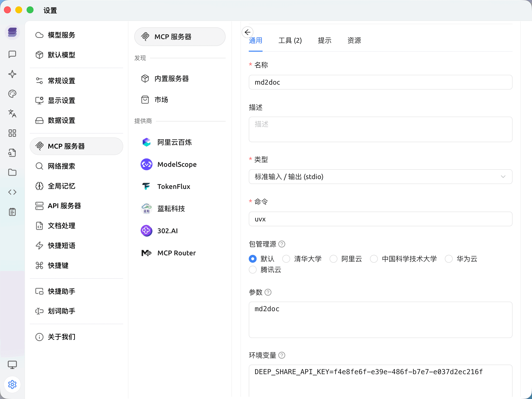Click the environment variables help icon
Image resolution: width=532 pixels, height=399 pixels.
pyautogui.click(x=282, y=355)
